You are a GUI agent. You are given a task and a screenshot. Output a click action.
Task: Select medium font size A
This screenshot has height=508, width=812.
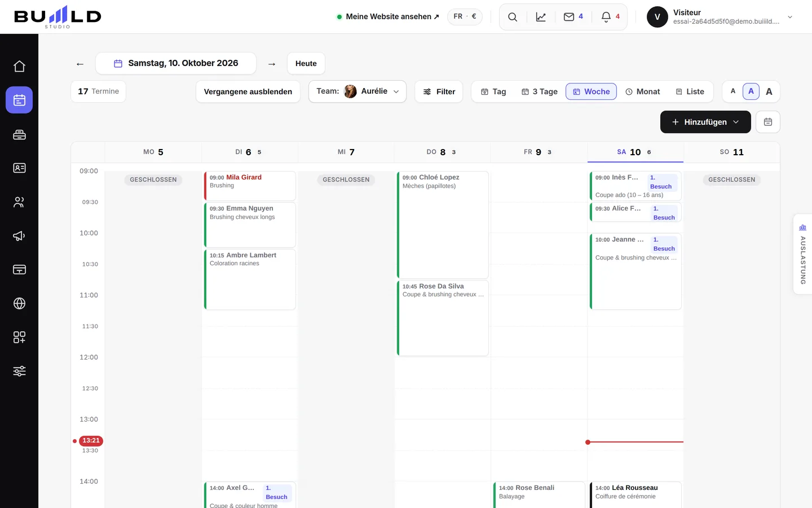point(751,91)
